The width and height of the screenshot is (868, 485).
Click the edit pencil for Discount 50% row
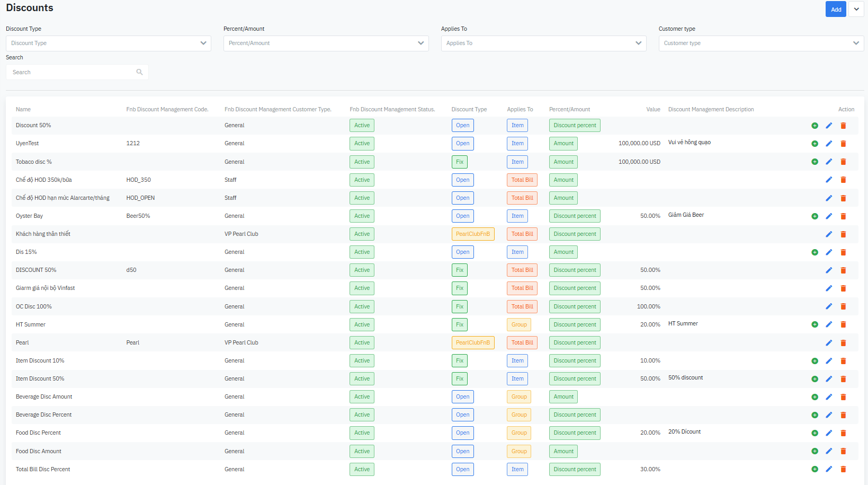click(829, 126)
